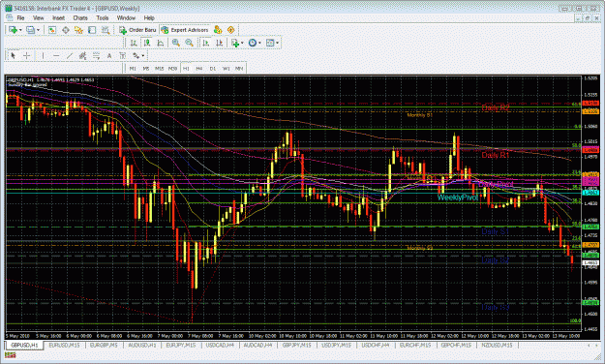Select the Crosshair tool
The width and height of the screenshot is (605, 364).
[x=26, y=56]
